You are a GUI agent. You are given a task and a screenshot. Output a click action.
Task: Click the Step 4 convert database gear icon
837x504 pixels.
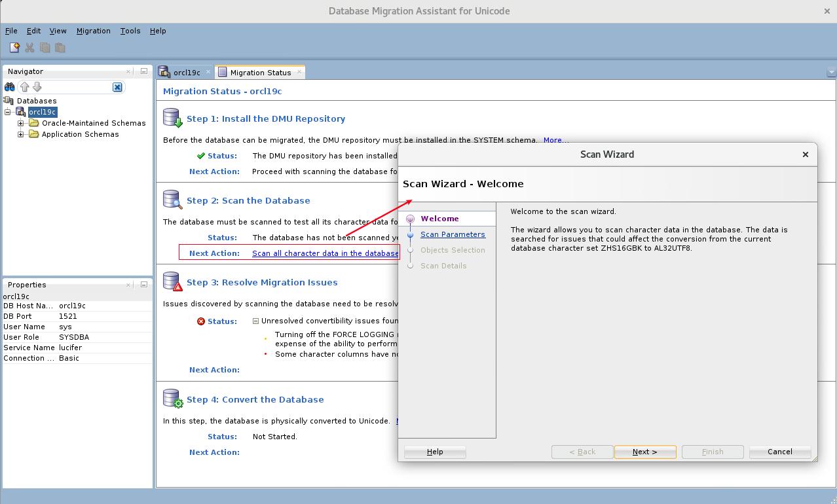(173, 399)
